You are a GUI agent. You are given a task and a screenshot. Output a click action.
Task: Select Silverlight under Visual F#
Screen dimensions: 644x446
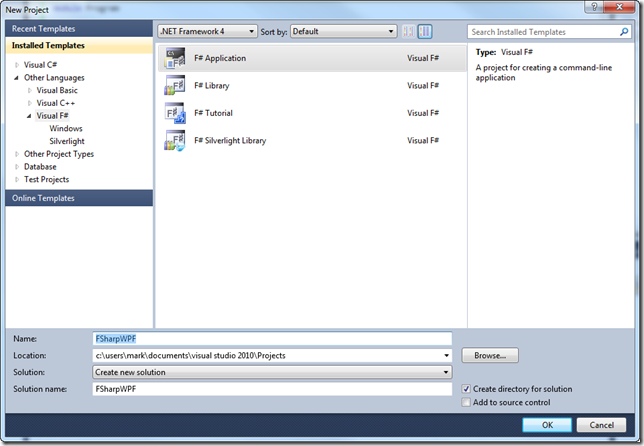click(67, 141)
